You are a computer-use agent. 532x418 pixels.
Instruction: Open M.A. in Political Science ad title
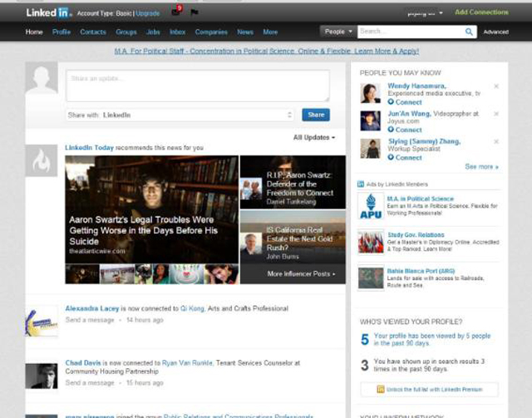[421, 199]
